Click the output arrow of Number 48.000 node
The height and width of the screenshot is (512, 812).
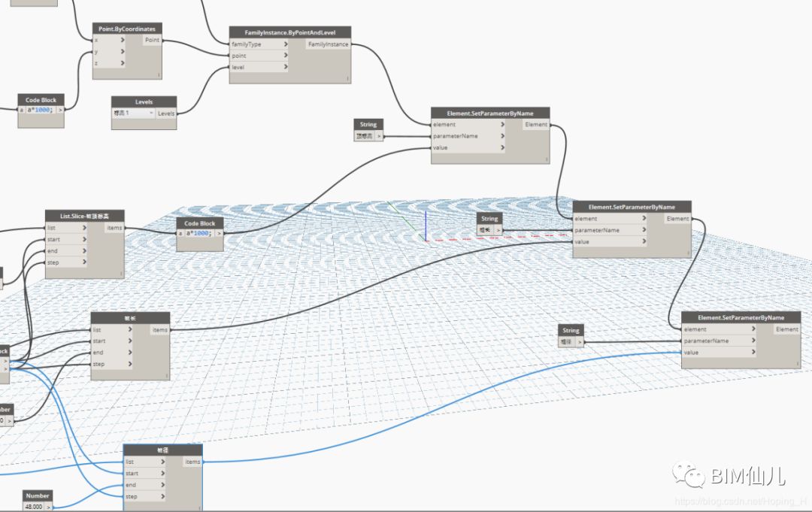[49, 507]
